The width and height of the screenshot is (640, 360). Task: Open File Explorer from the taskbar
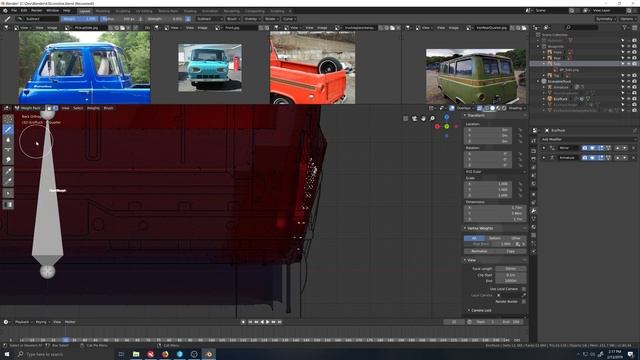click(136, 354)
